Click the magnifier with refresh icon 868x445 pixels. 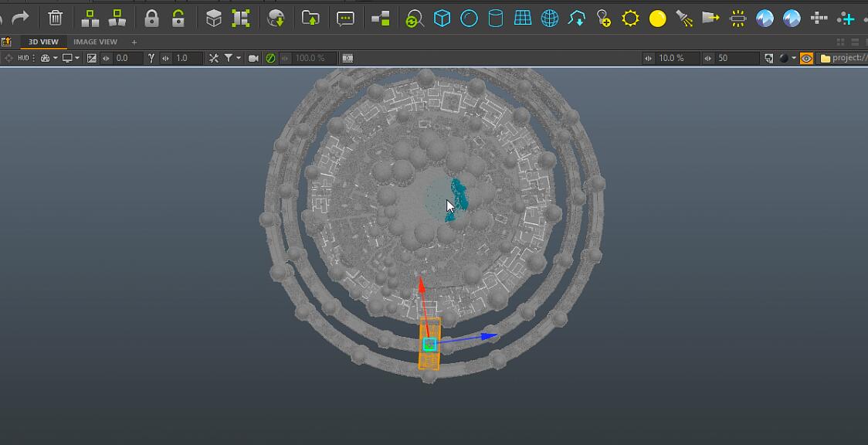(415, 19)
